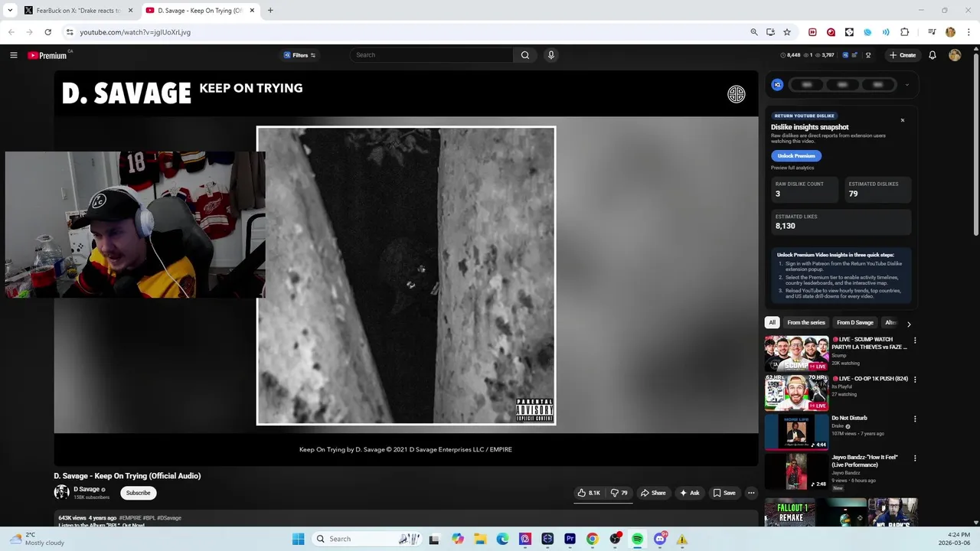Open the zoom magnifier icon in the address bar
This screenshot has height=551, width=980.
pos(754,32)
